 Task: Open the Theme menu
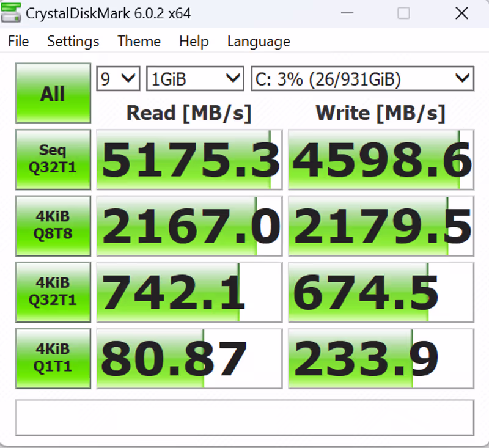pyautogui.click(x=139, y=42)
